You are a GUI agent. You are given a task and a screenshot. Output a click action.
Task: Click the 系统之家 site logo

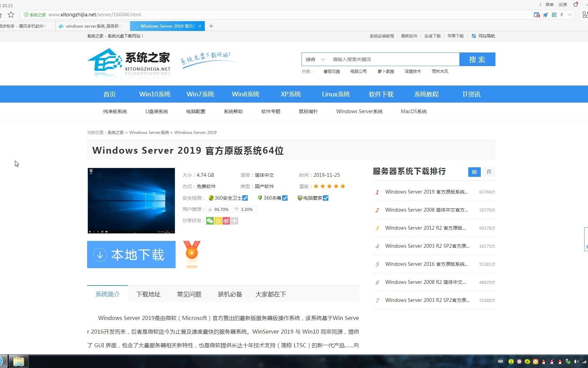click(129, 62)
